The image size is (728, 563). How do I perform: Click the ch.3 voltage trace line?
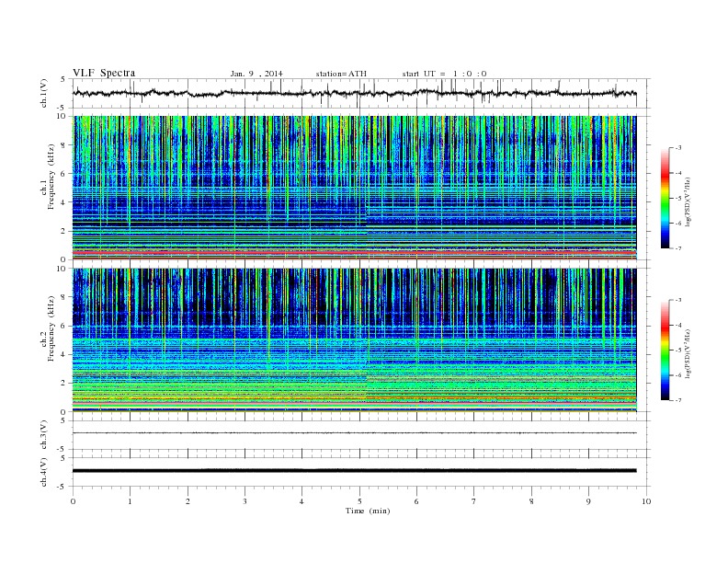pos(354,433)
